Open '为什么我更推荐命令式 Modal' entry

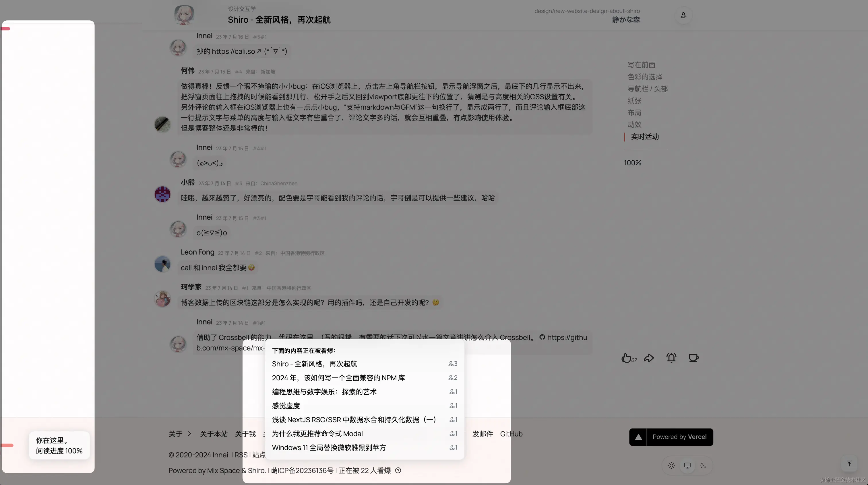[x=364, y=434]
